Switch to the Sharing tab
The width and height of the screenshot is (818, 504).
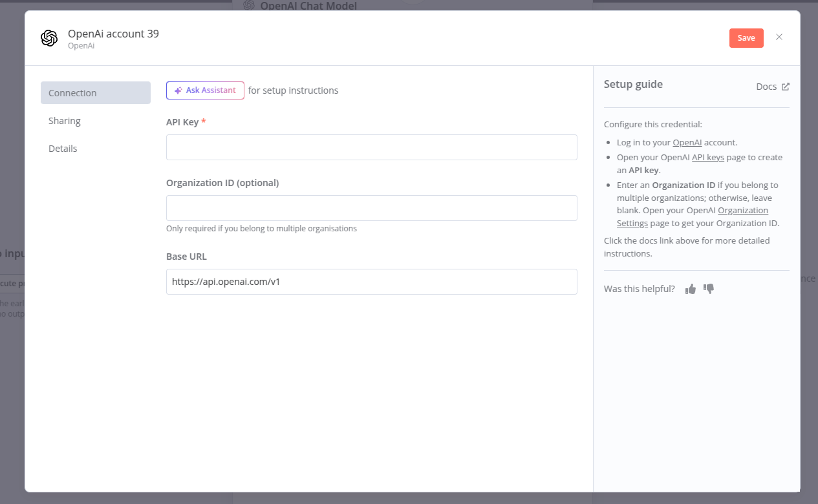click(x=65, y=121)
